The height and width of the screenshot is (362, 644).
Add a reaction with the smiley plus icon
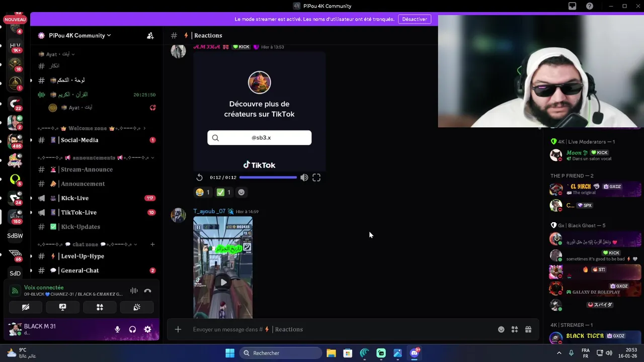[242, 193]
